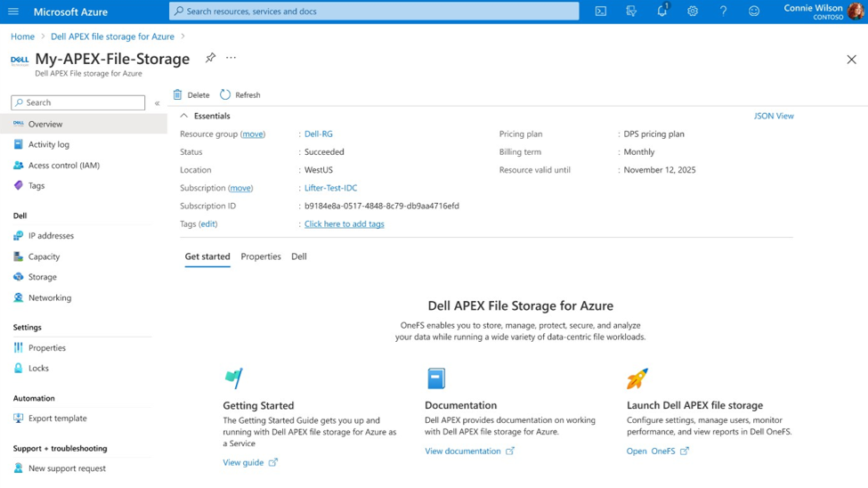Open Connie Wilson account avatar

click(856, 11)
